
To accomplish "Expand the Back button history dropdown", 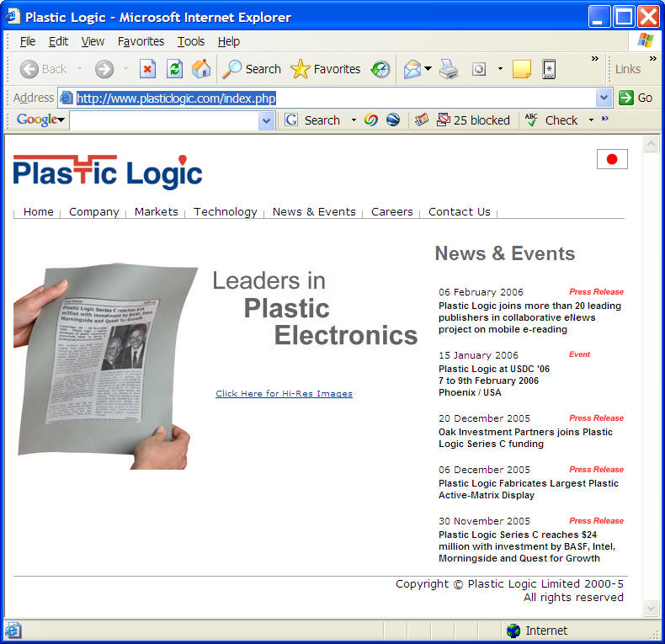I will coord(80,69).
